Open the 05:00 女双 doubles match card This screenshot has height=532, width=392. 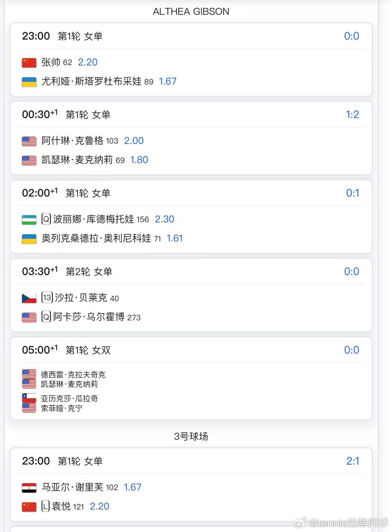click(x=191, y=378)
